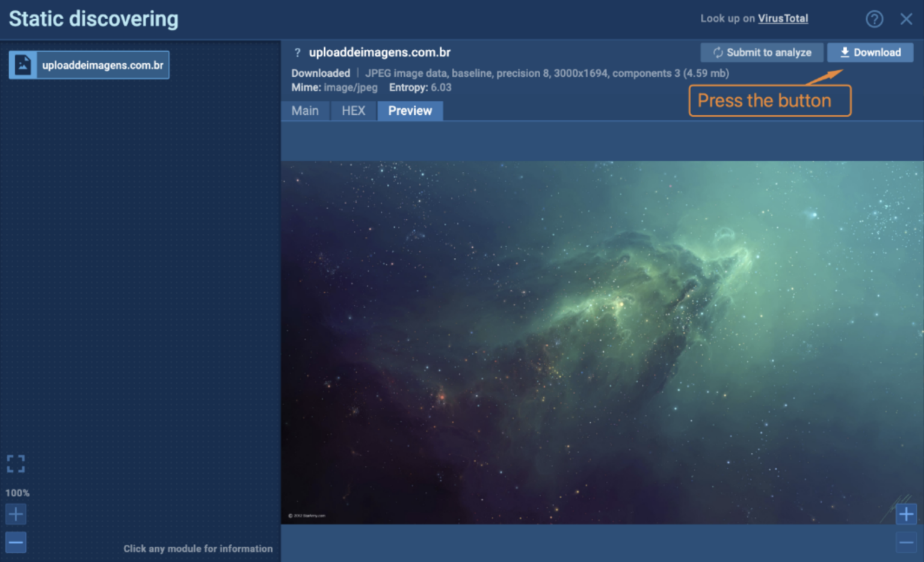Click the 100% zoom level label

tap(17, 493)
